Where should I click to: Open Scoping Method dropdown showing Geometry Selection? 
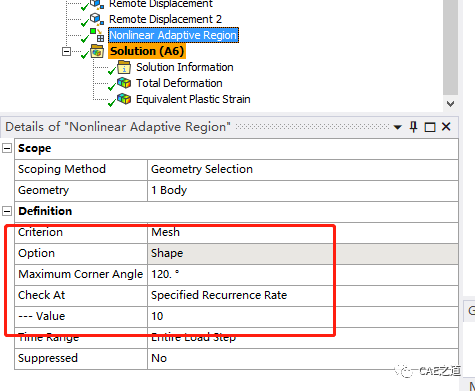pyautogui.click(x=303, y=170)
